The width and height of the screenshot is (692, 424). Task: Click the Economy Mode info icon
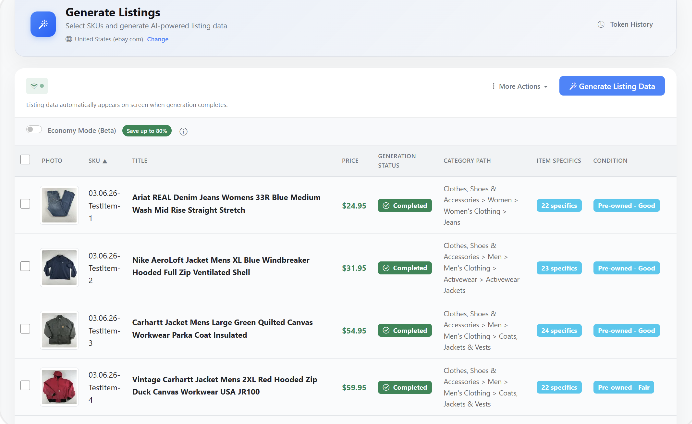[184, 131]
